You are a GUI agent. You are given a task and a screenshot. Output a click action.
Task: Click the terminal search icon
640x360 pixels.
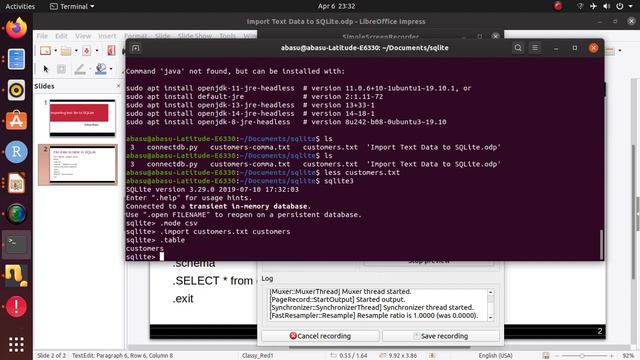point(518,48)
